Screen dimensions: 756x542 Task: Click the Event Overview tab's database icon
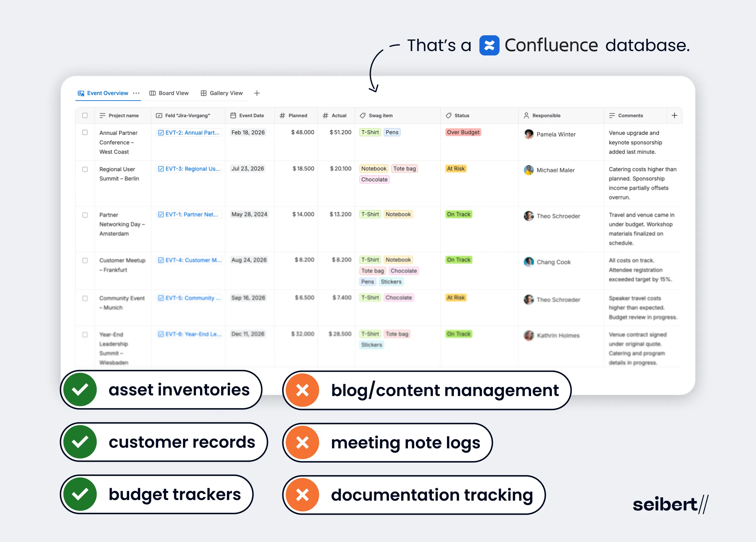click(81, 93)
